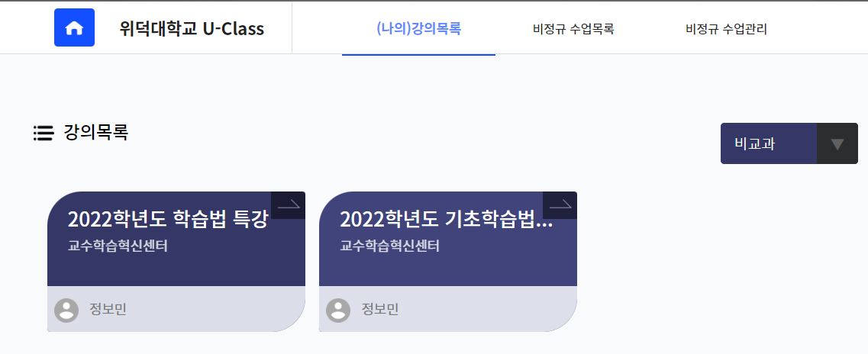
Task: Open 2022학년도 기초학습법 course title
Action: coord(446,219)
